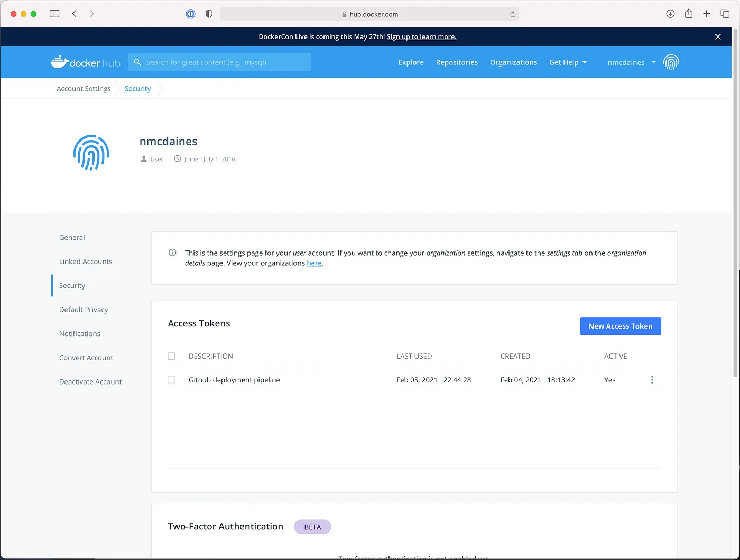Click the New Access Token button
The width and height of the screenshot is (740, 560).
click(620, 326)
